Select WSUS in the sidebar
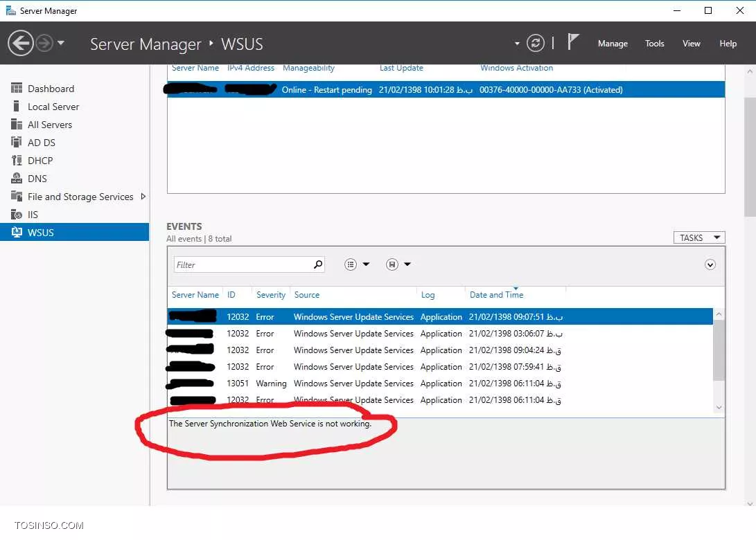The width and height of the screenshot is (756, 540). pos(75,232)
